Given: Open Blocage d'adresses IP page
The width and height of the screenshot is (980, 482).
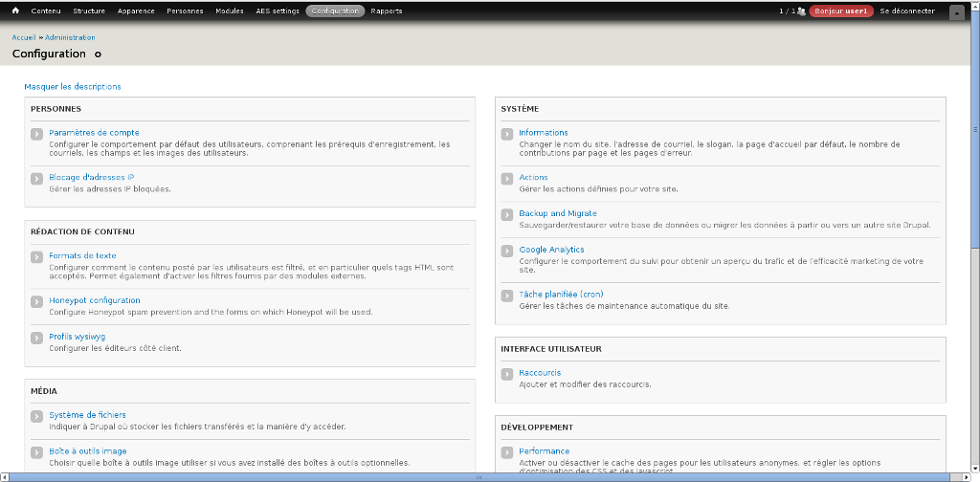Looking at the screenshot, I should click(92, 177).
